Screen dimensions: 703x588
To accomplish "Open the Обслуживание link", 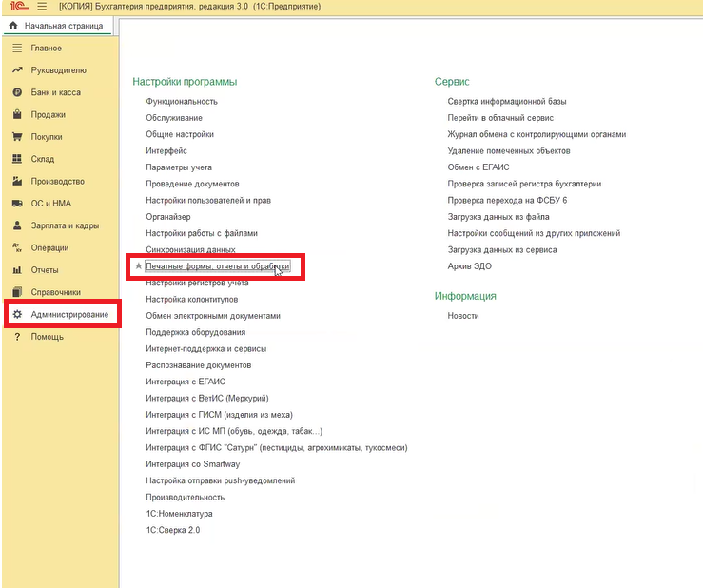I will (x=174, y=118).
